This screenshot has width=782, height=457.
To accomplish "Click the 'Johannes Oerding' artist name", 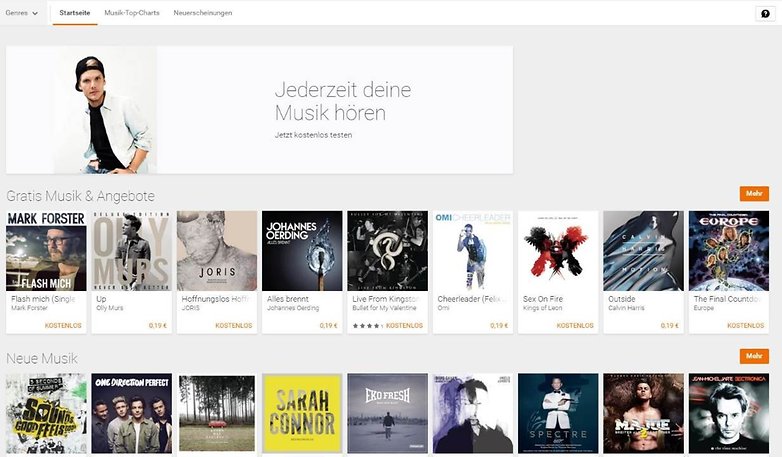I will pos(293,308).
